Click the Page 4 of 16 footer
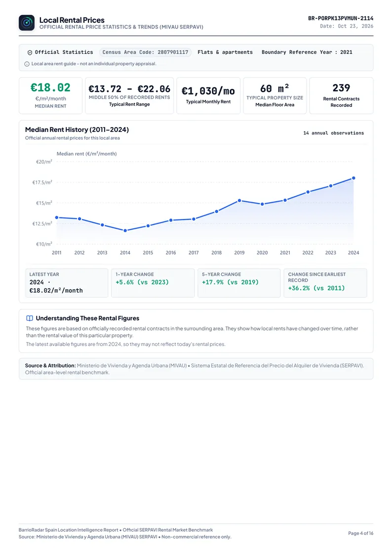 360,533
